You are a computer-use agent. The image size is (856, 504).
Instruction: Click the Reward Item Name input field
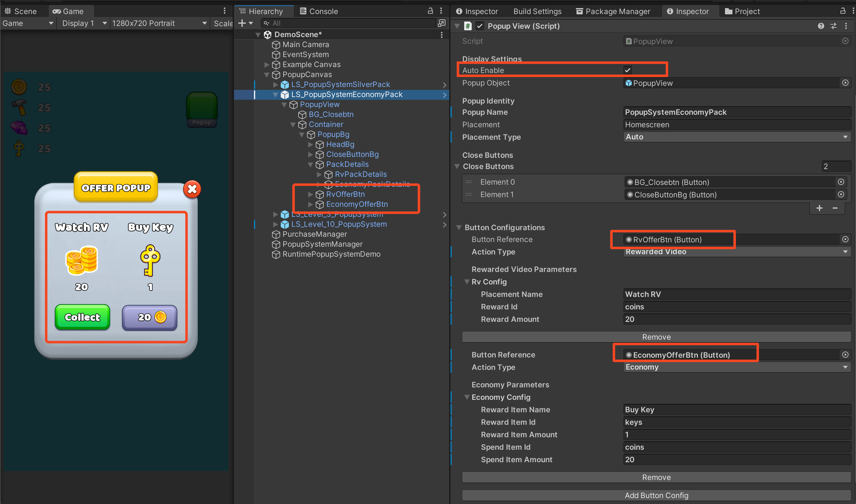(x=737, y=409)
